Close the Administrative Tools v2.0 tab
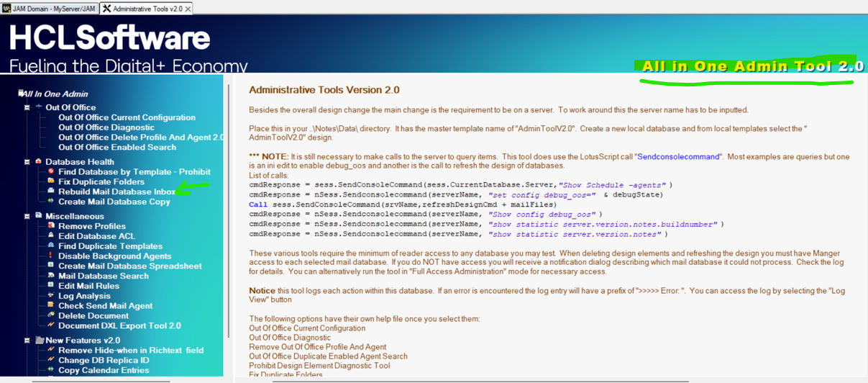The image size is (868, 383). [x=188, y=9]
